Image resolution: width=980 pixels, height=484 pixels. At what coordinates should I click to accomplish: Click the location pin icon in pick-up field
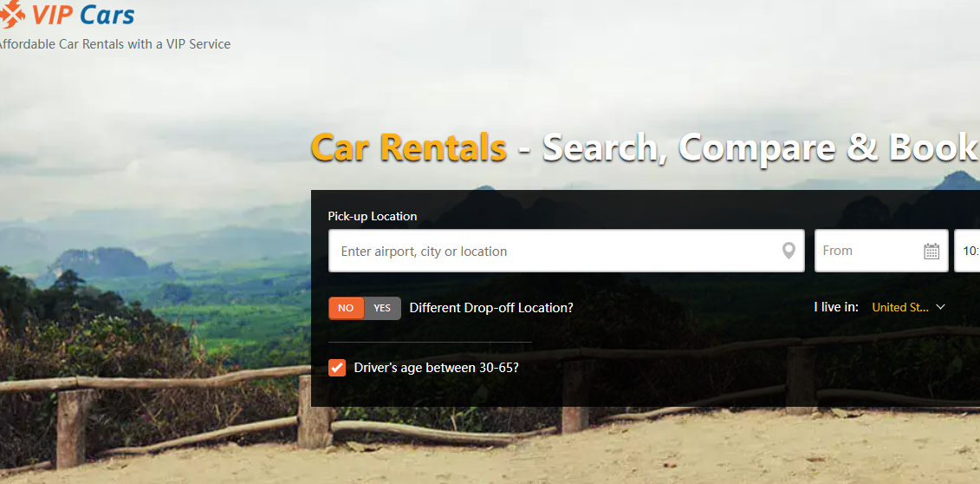pyautogui.click(x=789, y=252)
